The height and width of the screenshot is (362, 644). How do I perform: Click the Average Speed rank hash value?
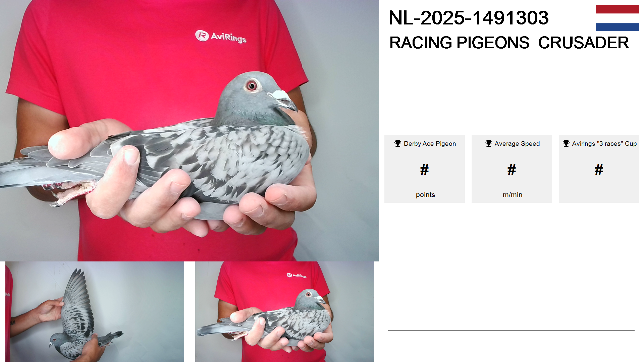(512, 170)
